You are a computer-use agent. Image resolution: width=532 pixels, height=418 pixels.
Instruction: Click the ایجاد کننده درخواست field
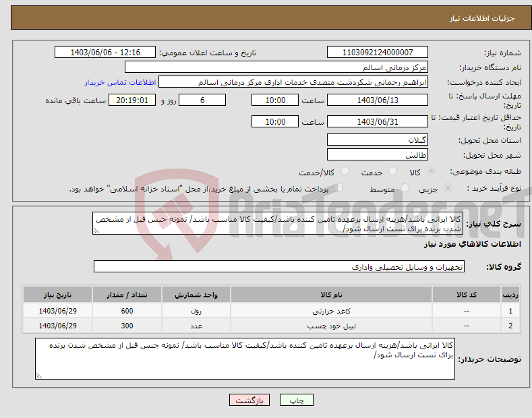(x=293, y=82)
